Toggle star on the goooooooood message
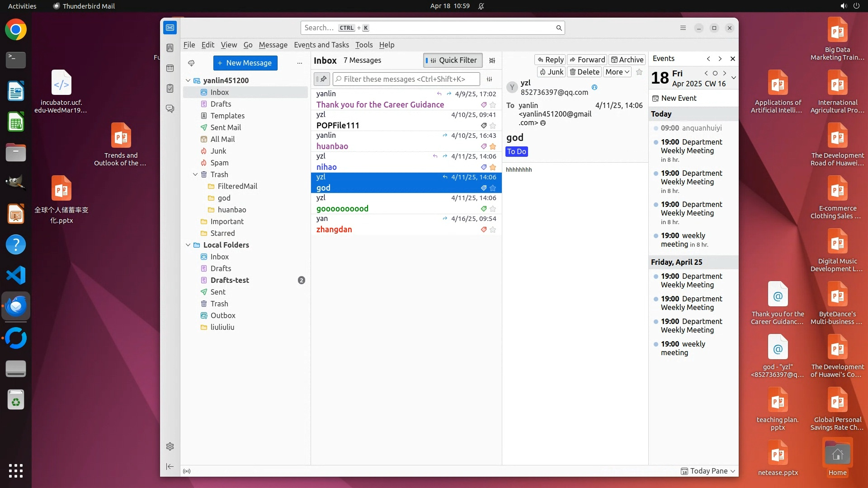Image resolution: width=868 pixels, height=488 pixels. pos(493,209)
